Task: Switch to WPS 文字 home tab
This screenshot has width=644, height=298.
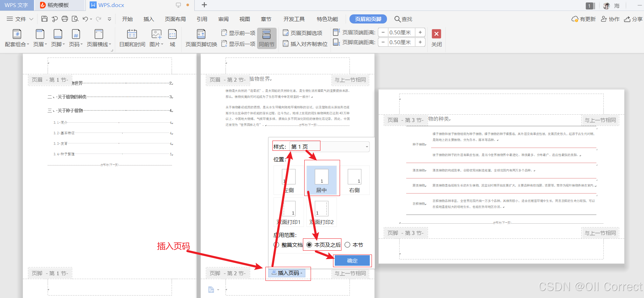Action: (x=16, y=5)
